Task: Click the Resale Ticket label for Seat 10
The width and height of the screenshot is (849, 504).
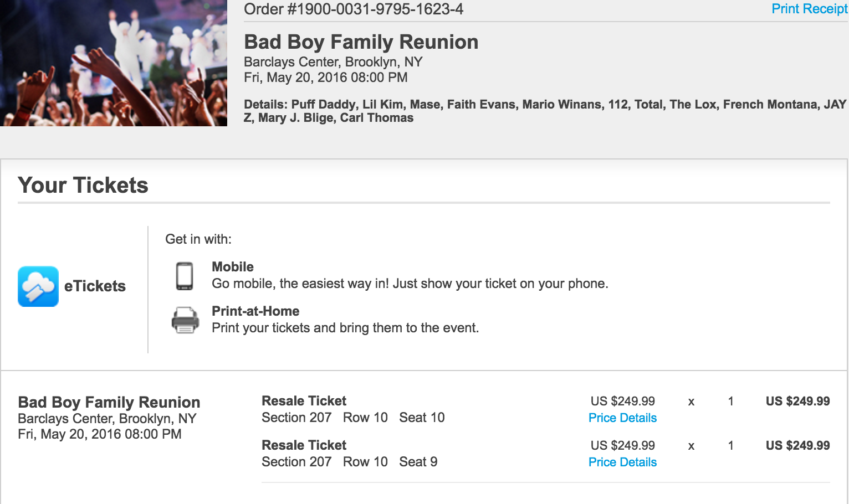Action: pyautogui.click(x=304, y=401)
